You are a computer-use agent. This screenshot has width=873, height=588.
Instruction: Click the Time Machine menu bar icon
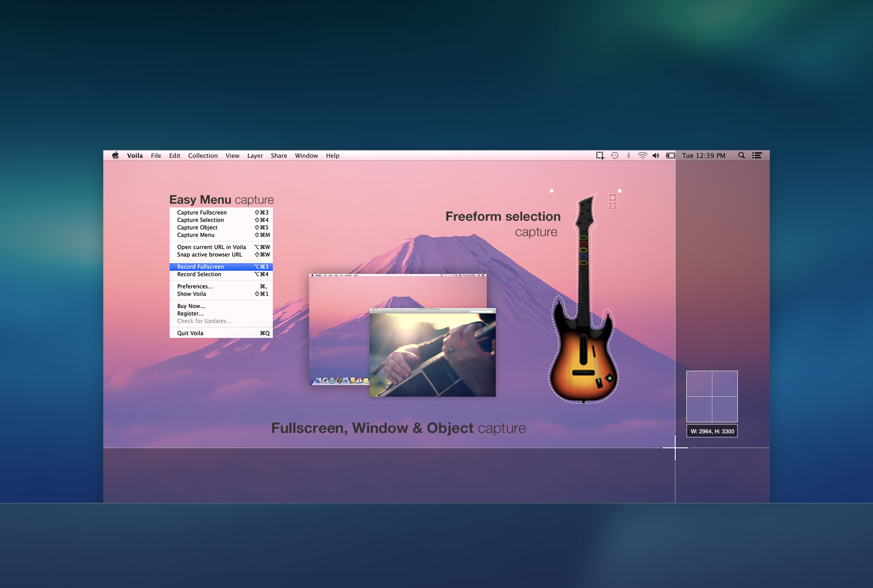(615, 156)
